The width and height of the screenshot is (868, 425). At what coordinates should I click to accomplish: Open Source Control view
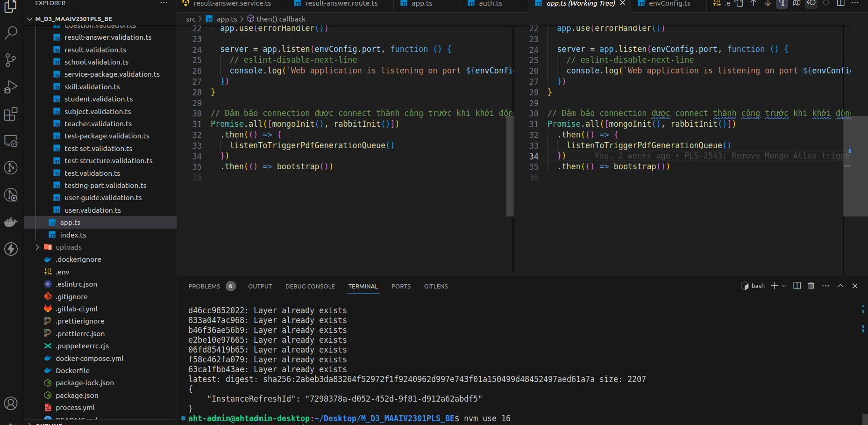[11, 60]
